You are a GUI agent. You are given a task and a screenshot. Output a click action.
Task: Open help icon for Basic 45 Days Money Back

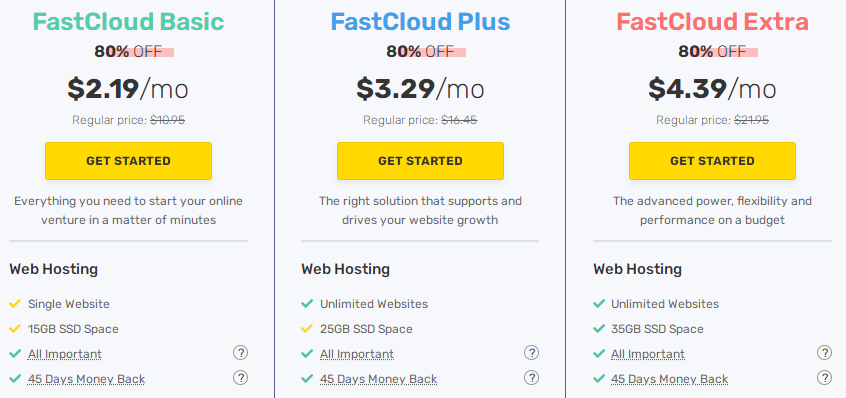[241, 378]
